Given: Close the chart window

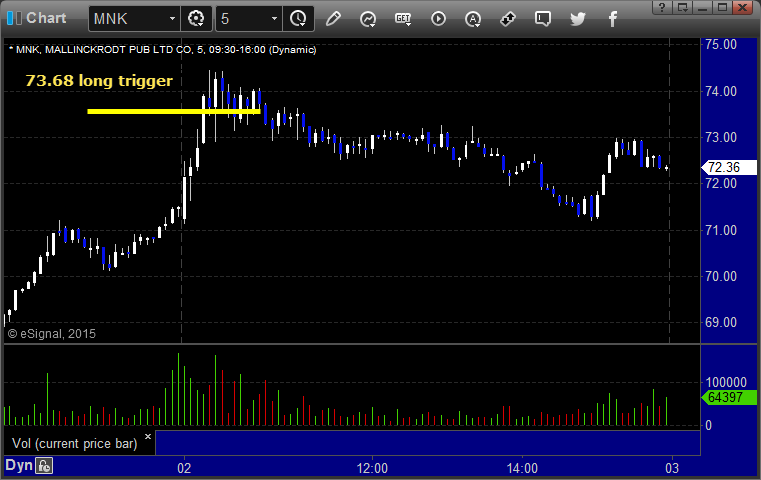Looking at the screenshot, I should tap(743, 7).
